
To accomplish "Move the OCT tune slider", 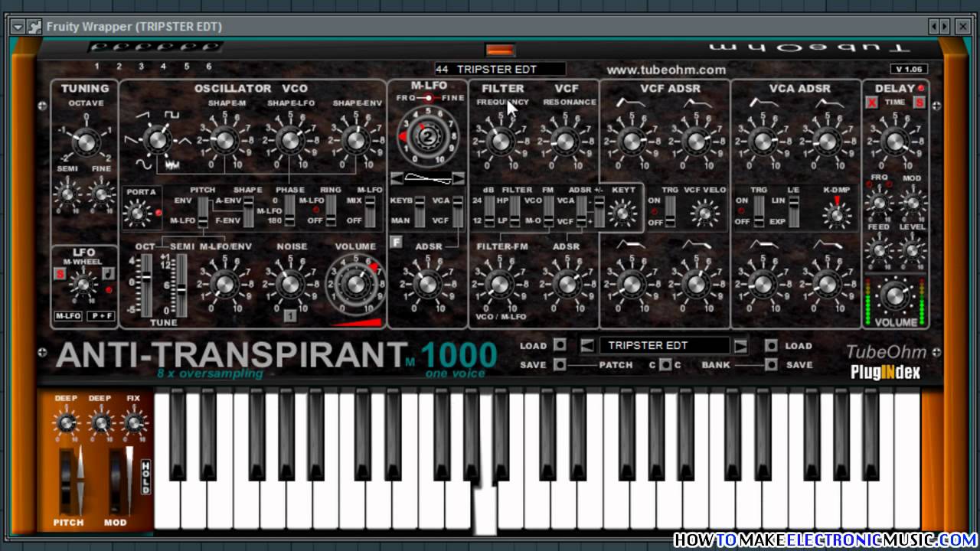I will tap(146, 285).
